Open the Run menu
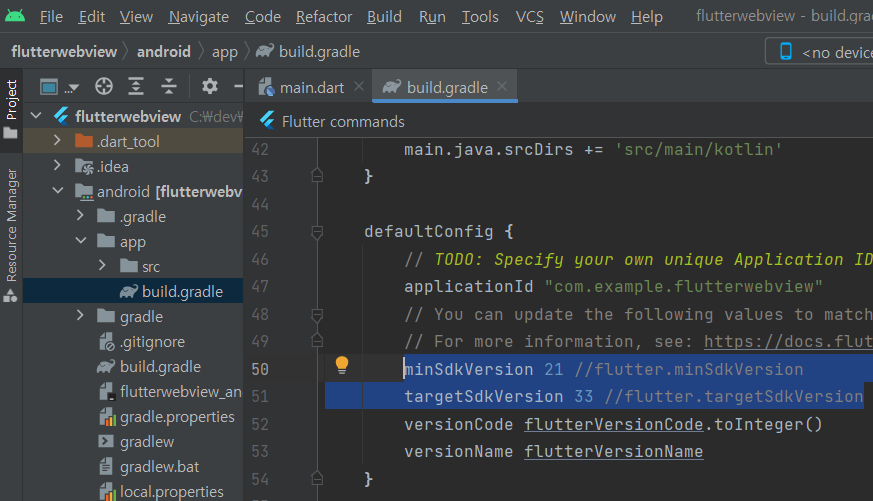 433,17
